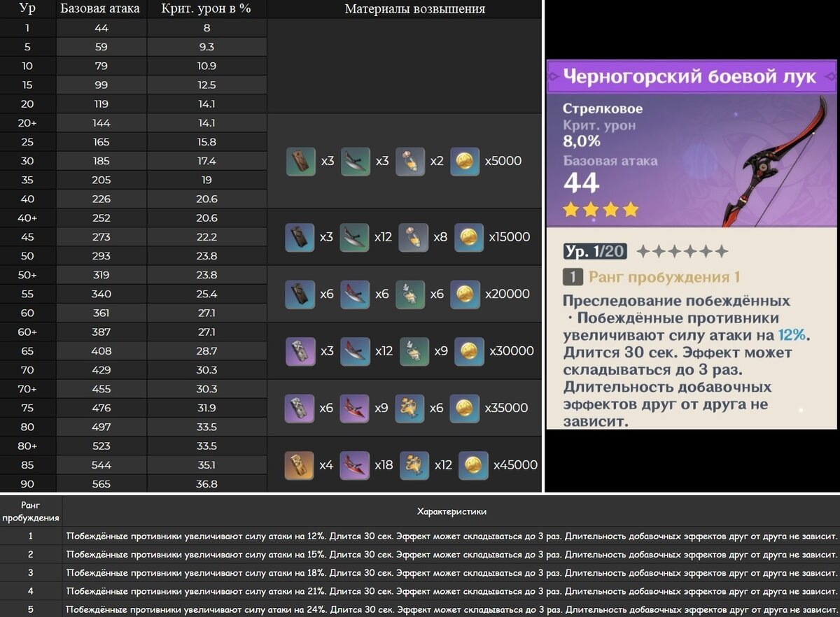Select the mora coin icon beside x30000

[x=469, y=351]
